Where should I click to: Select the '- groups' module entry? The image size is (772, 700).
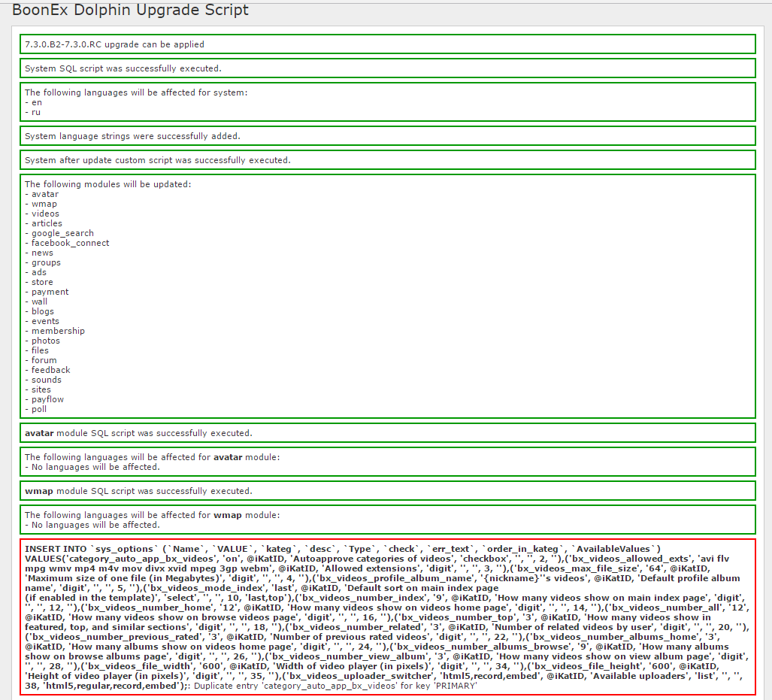43,262
